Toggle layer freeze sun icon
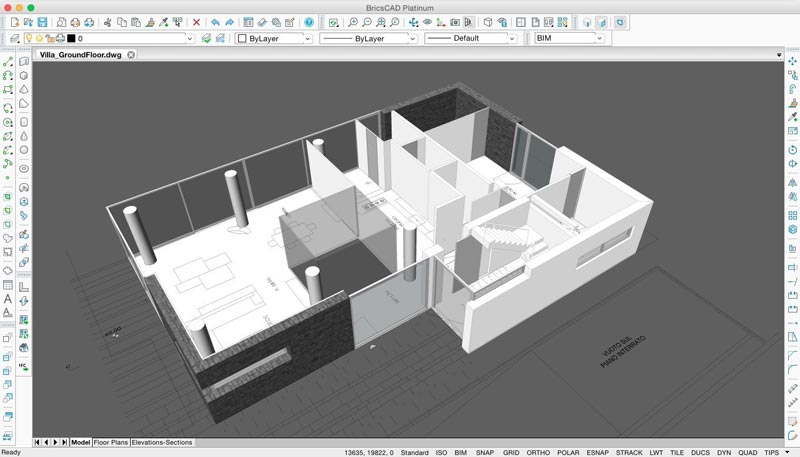 tap(39, 38)
